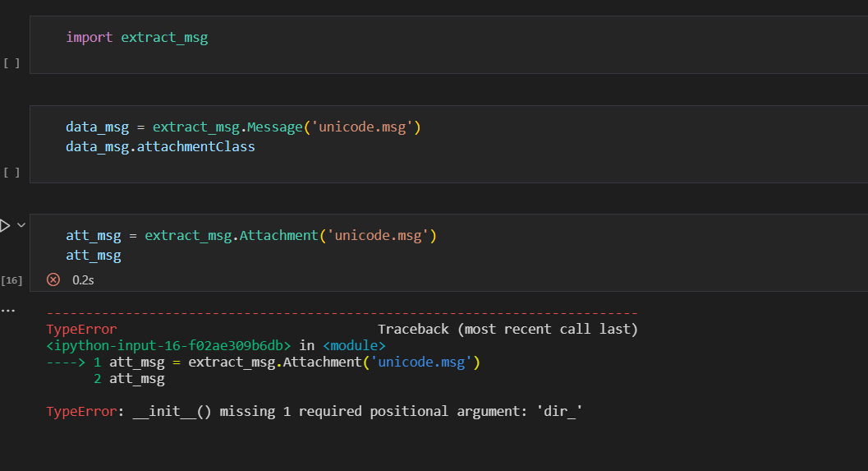868x471 pixels.
Task: Click '<module>' in traceback
Action: pyautogui.click(x=354, y=346)
